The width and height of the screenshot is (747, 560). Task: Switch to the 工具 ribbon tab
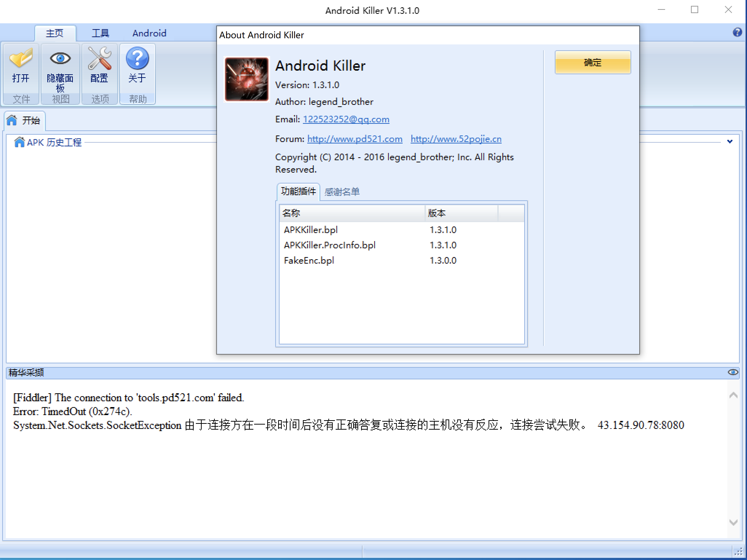100,33
